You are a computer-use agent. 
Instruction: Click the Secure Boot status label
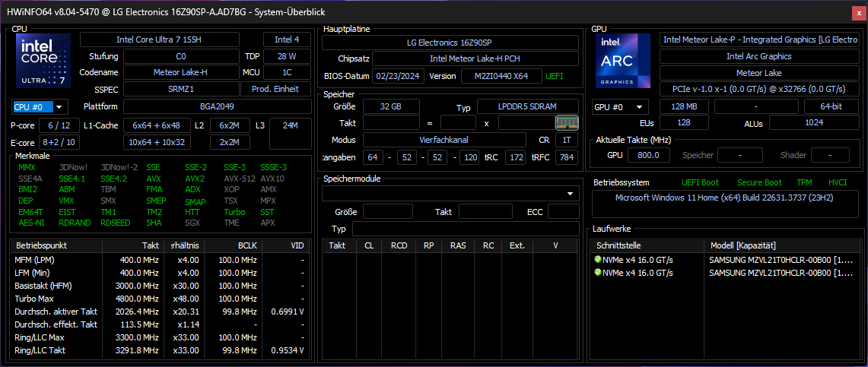click(x=758, y=182)
